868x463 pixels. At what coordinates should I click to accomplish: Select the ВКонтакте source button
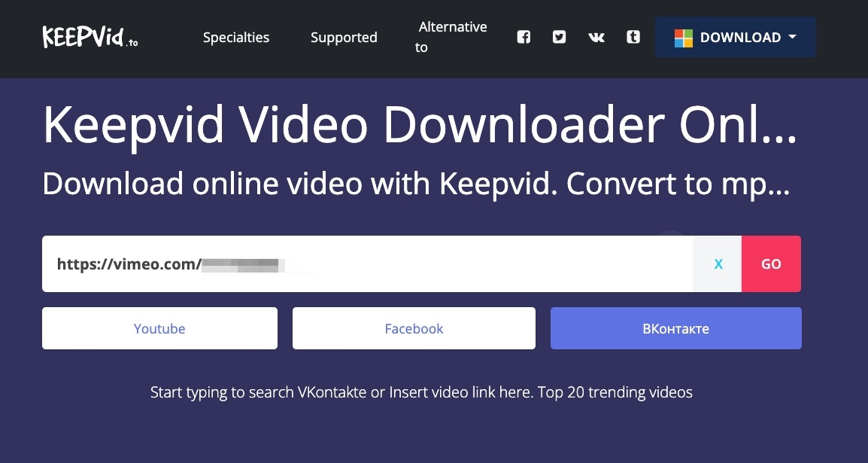pos(676,328)
